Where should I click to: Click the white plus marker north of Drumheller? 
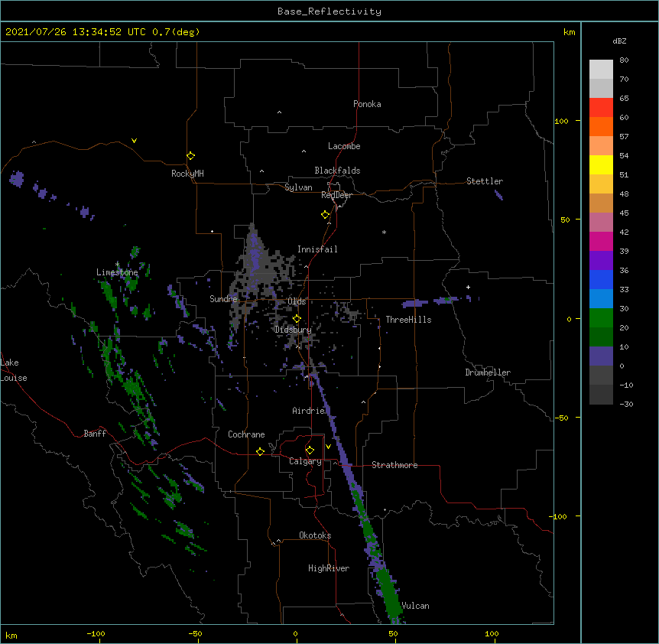[x=468, y=287]
